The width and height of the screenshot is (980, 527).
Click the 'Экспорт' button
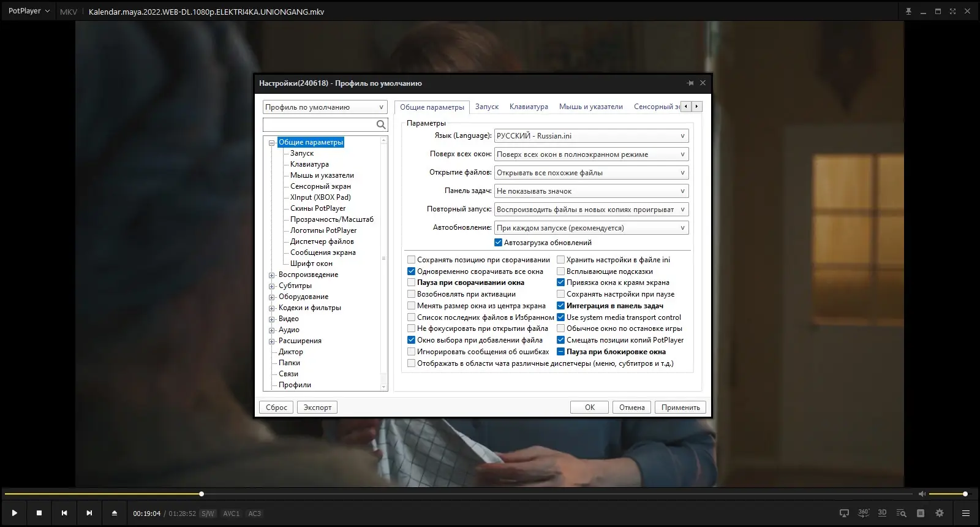coord(317,408)
